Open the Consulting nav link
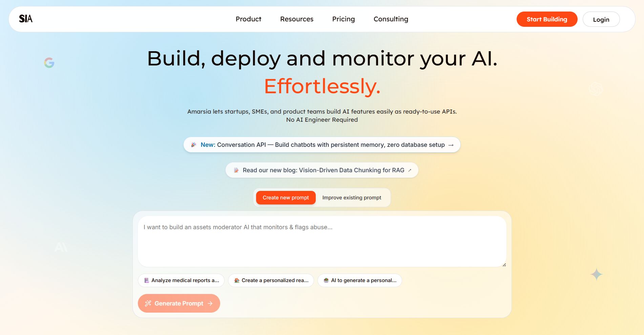This screenshot has width=644, height=335. [391, 19]
